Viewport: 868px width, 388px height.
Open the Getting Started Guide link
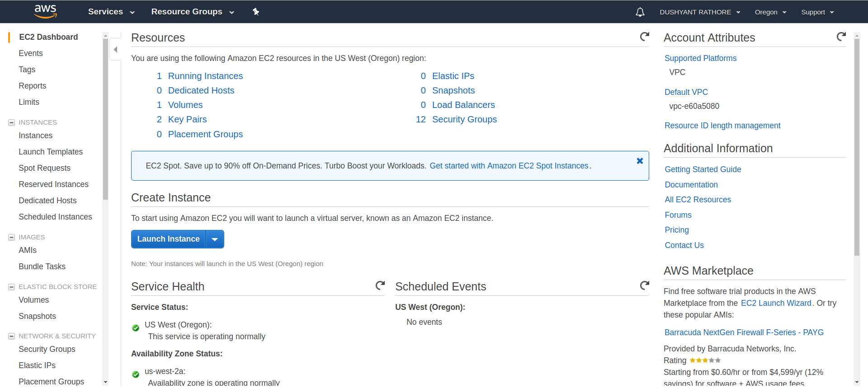pyautogui.click(x=703, y=169)
